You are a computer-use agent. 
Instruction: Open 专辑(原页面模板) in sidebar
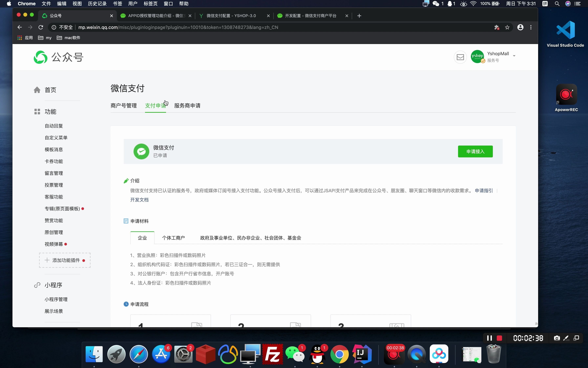[x=62, y=209]
